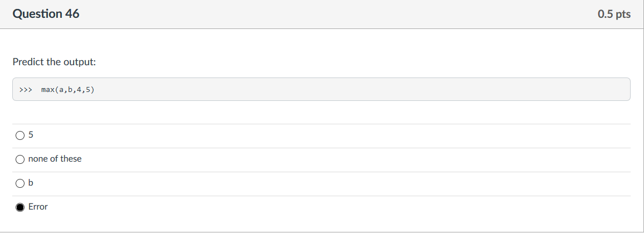This screenshot has height=233, width=644.
Task: Click the 0.5 pts score label
Action: point(614,14)
